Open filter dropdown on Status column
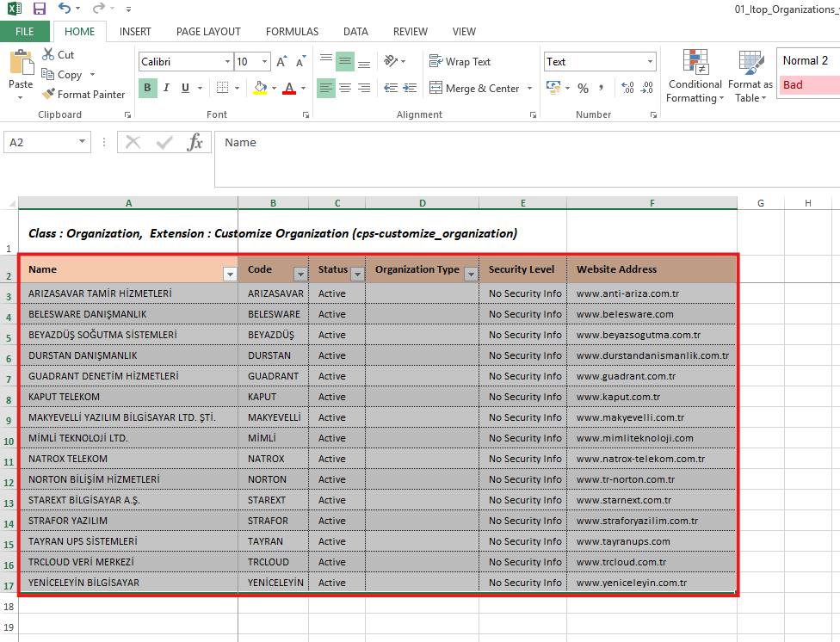Image resolution: width=840 pixels, height=642 pixels. coord(357,275)
